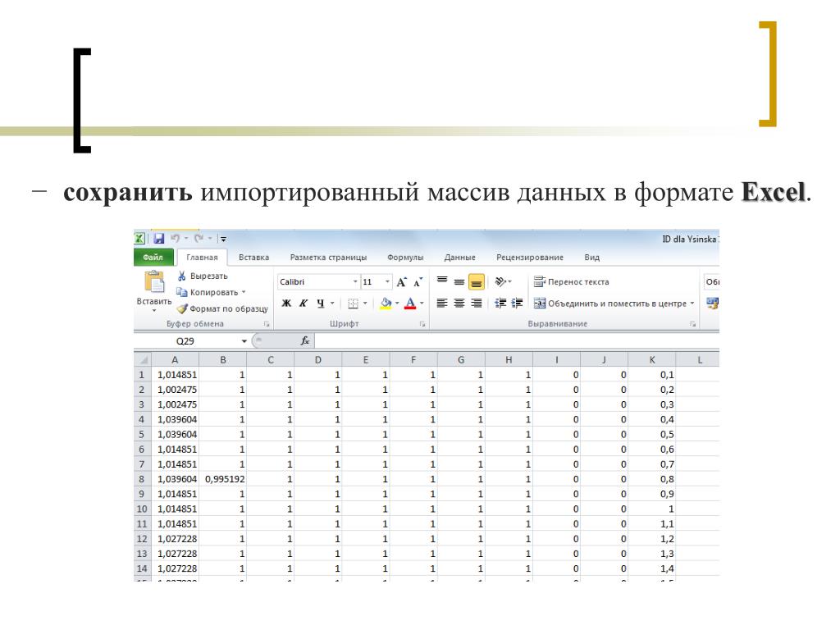
Task: Click the Name Box showing Q29
Action: [185, 340]
